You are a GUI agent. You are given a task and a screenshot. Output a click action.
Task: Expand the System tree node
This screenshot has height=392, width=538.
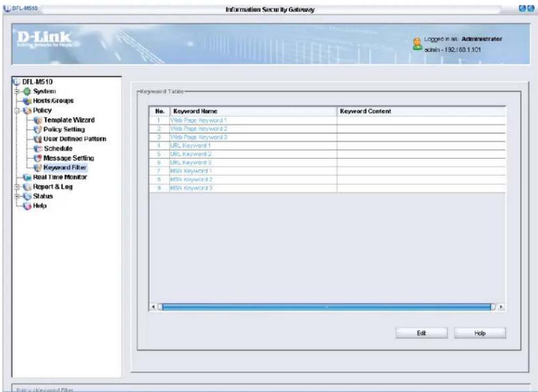[x=17, y=91]
